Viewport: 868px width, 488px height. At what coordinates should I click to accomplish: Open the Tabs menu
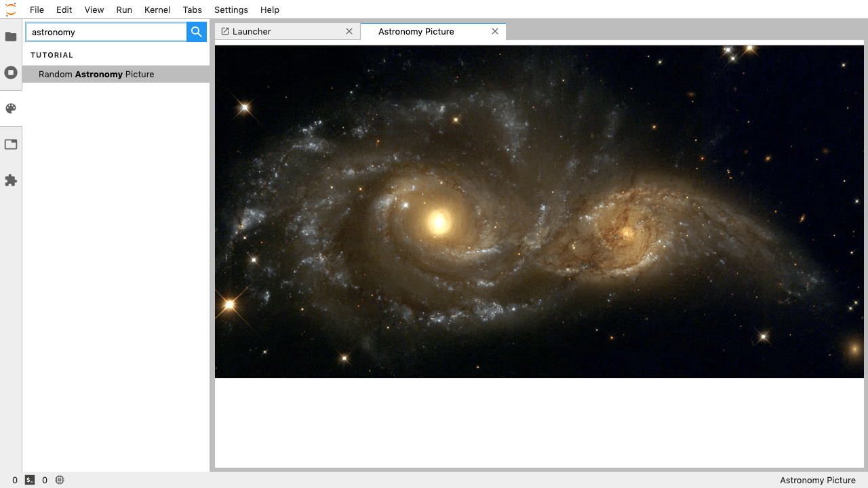(x=193, y=9)
